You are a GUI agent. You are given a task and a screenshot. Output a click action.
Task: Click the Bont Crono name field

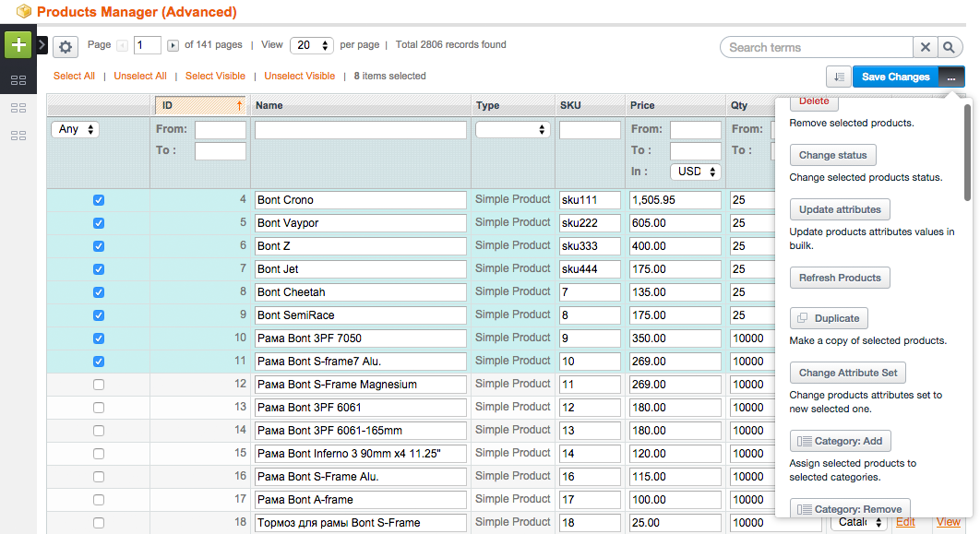tap(361, 200)
